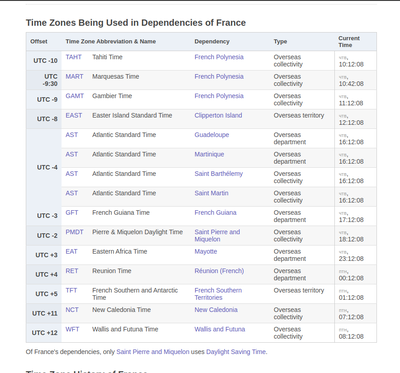The width and height of the screenshot is (400, 373).
Task: Open French Polynesia link in Marquesas Time row
Action: pos(219,76)
